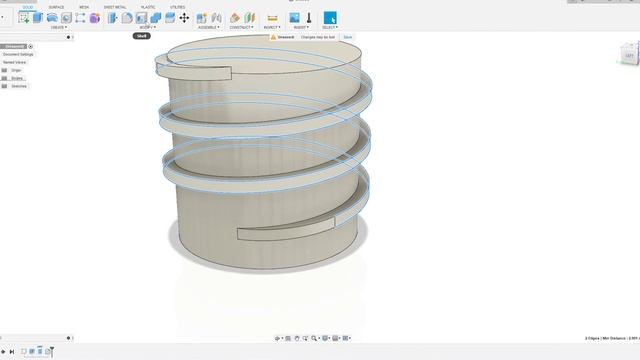Select the Press Pull tool

tap(113, 18)
